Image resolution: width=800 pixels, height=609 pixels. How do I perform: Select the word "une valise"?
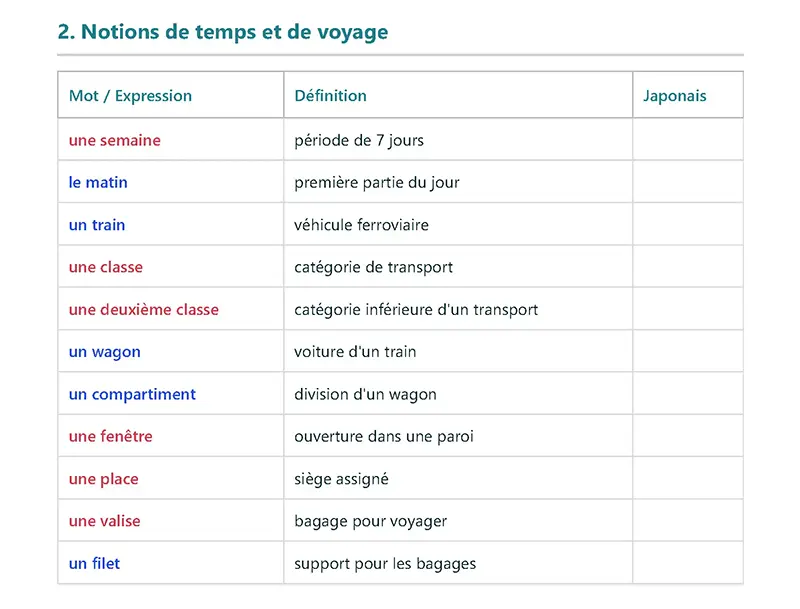pyautogui.click(x=104, y=521)
